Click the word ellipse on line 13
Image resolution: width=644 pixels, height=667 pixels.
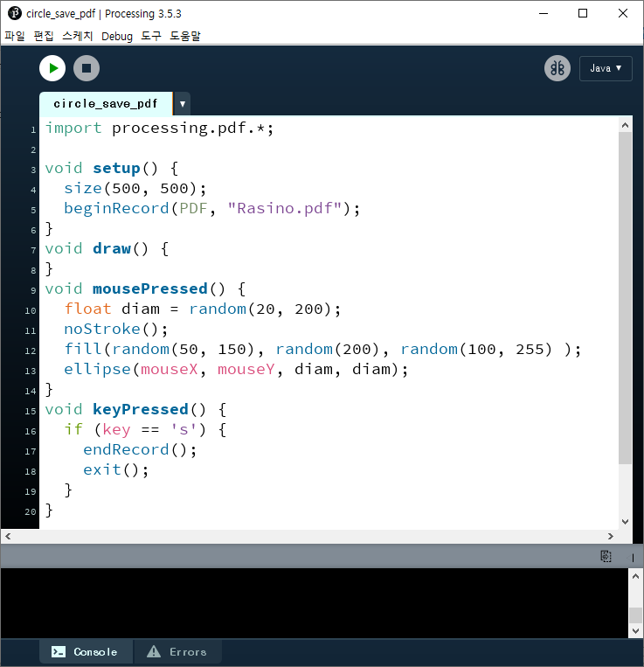97,369
